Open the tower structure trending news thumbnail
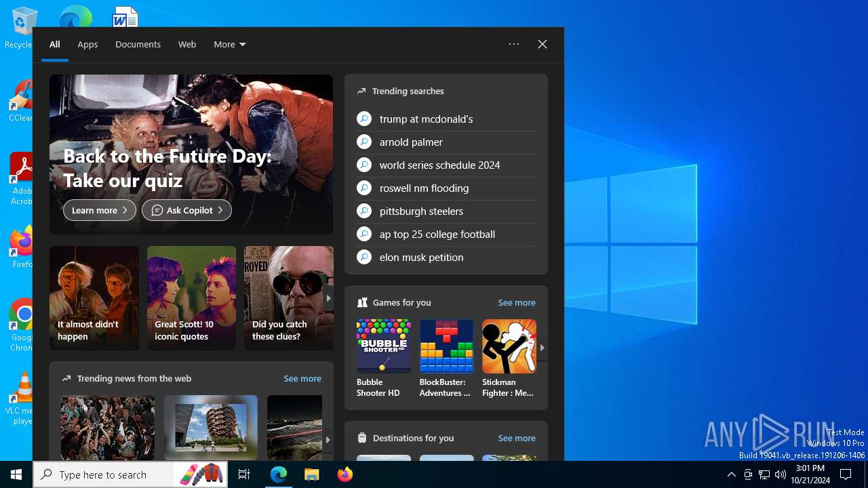Viewport: 868px width, 488px height. pyautogui.click(x=211, y=428)
